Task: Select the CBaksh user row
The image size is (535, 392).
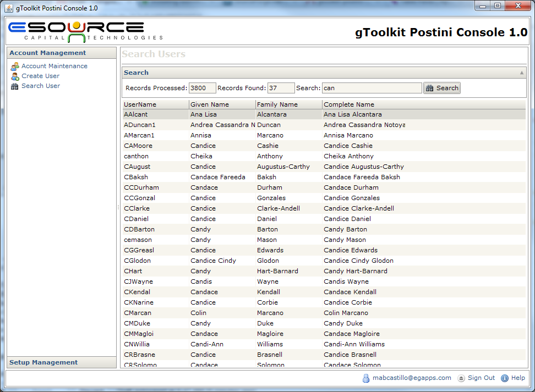Action: tap(324, 177)
